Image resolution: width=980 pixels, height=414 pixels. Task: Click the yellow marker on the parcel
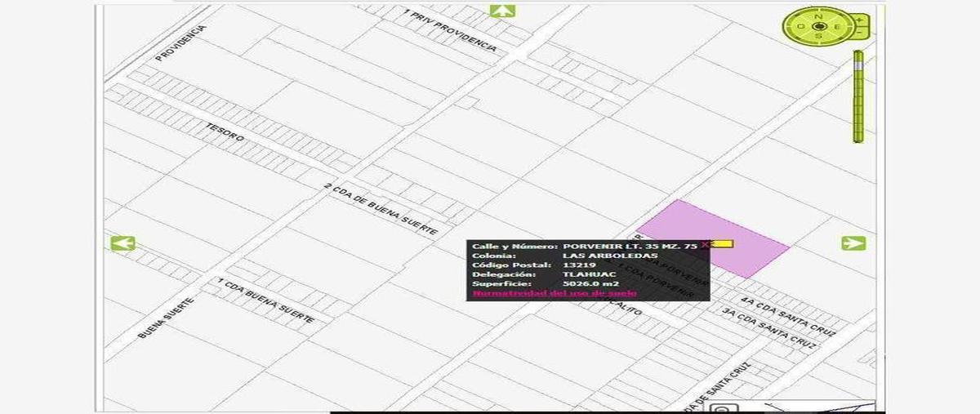point(722,243)
